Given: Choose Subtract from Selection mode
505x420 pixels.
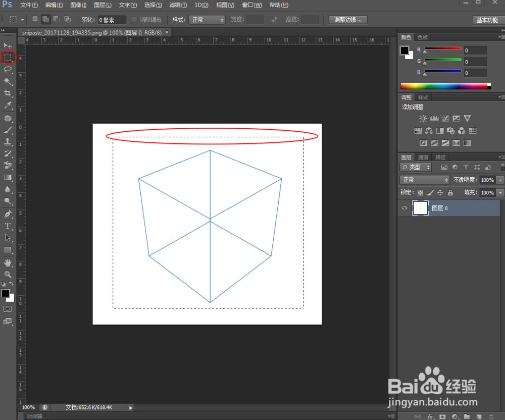Looking at the screenshot, I should click(57, 19).
